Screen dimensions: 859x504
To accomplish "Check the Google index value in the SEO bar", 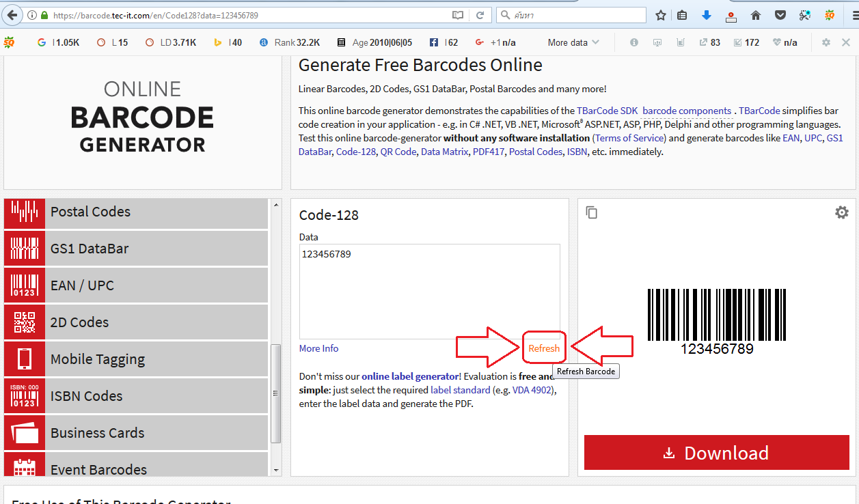I will pyautogui.click(x=58, y=42).
